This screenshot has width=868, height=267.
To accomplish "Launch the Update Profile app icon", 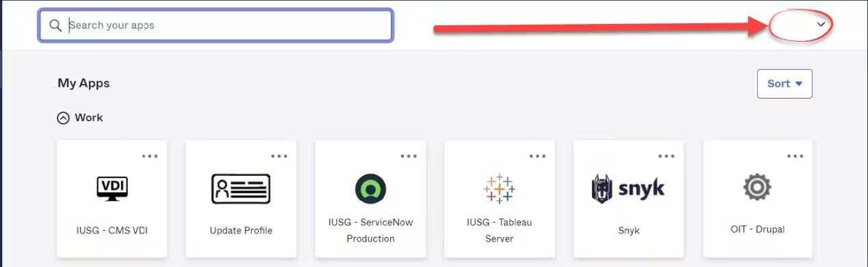I will pos(241,189).
